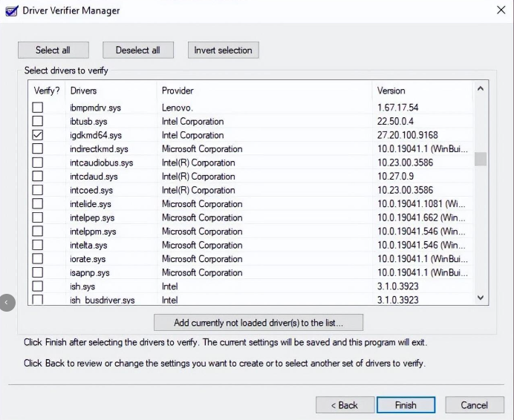
Task: Click version 10.0.19041.662 cell
Action: point(421,218)
